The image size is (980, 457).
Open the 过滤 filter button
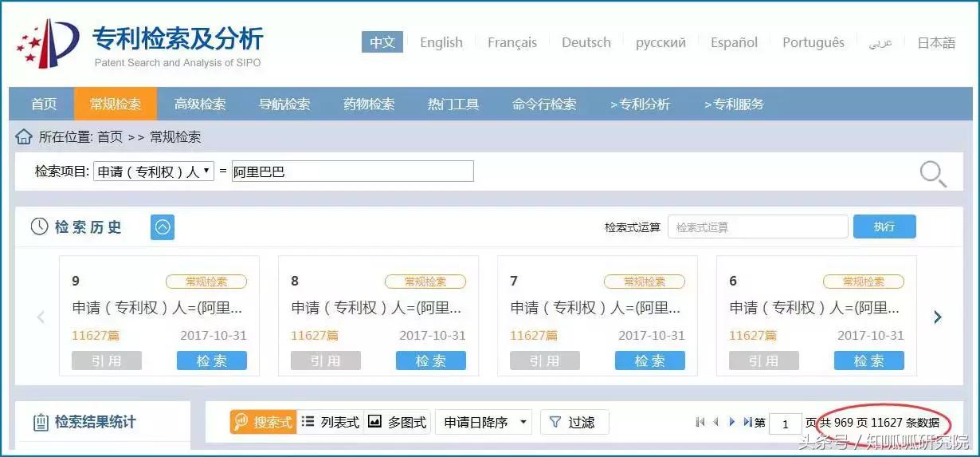coord(574,422)
